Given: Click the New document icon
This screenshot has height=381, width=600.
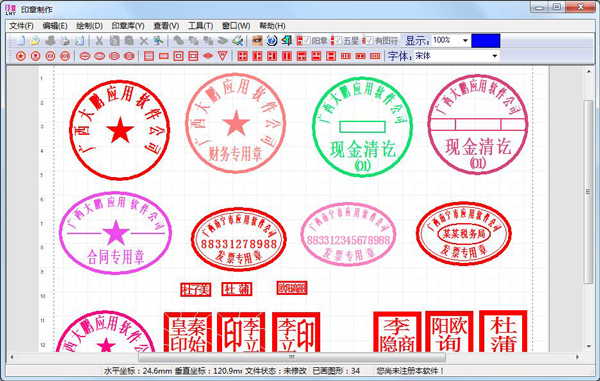Looking at the screenshot, I should coord(21,41).
